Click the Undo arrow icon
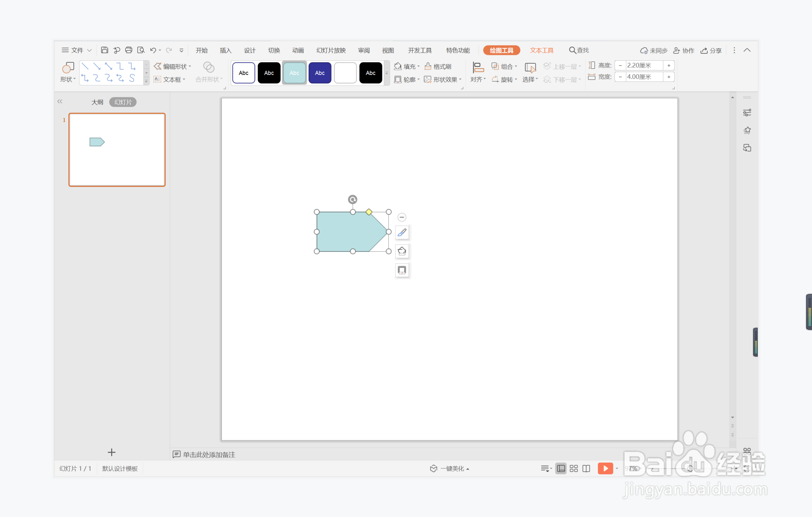 (153, 50)
